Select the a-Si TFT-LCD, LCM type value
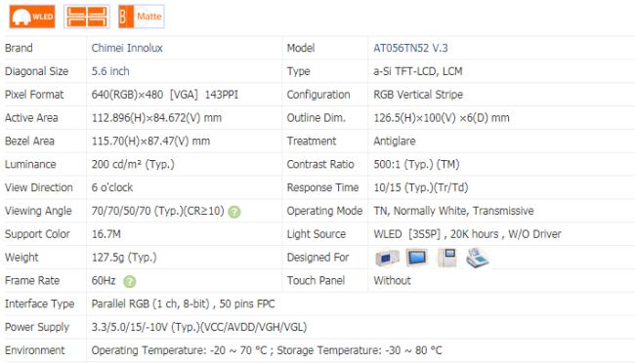Screen dimensions: 635x364 pyautogui.click(x=418, y=71)
